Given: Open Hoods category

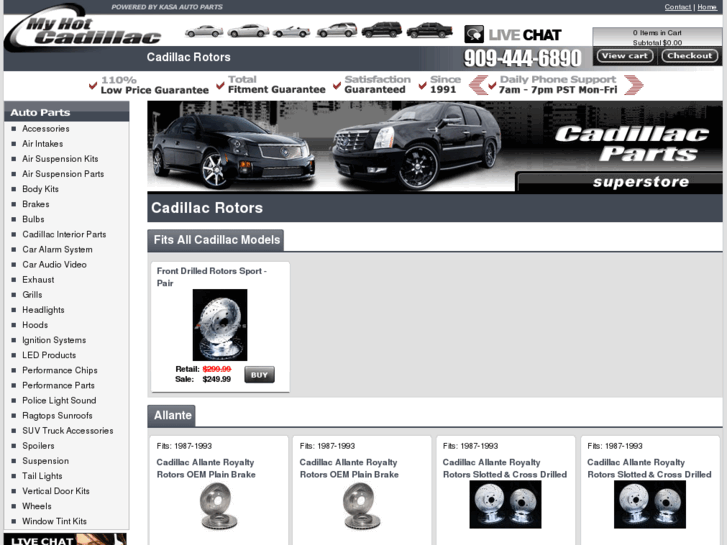Looking at the screenshot, I should [x=35, y=325].
